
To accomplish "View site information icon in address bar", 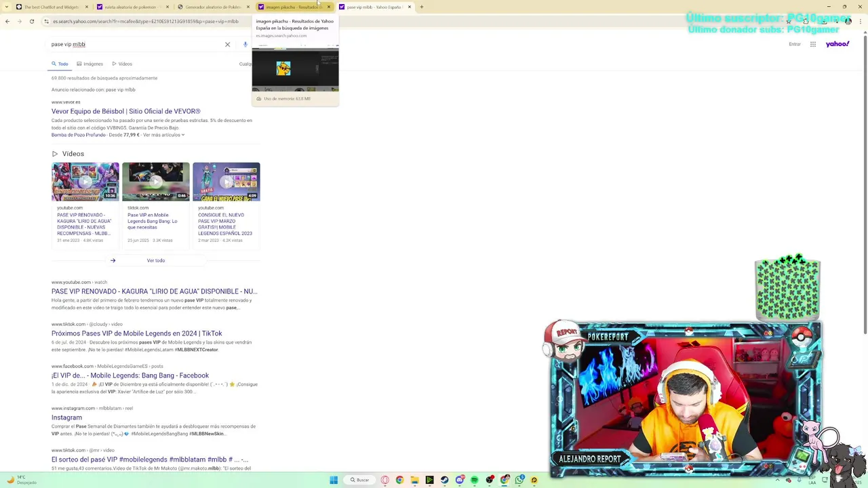I will coord(46,22).
